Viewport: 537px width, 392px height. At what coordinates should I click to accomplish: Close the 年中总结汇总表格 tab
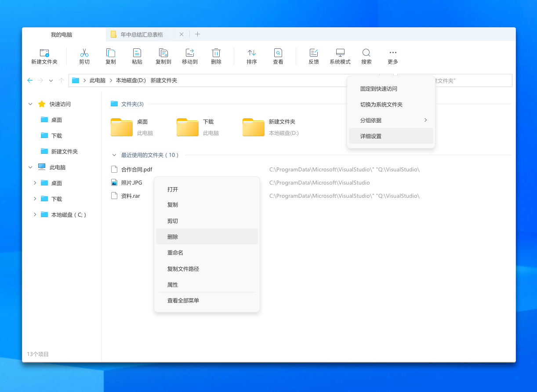(181, 34)
